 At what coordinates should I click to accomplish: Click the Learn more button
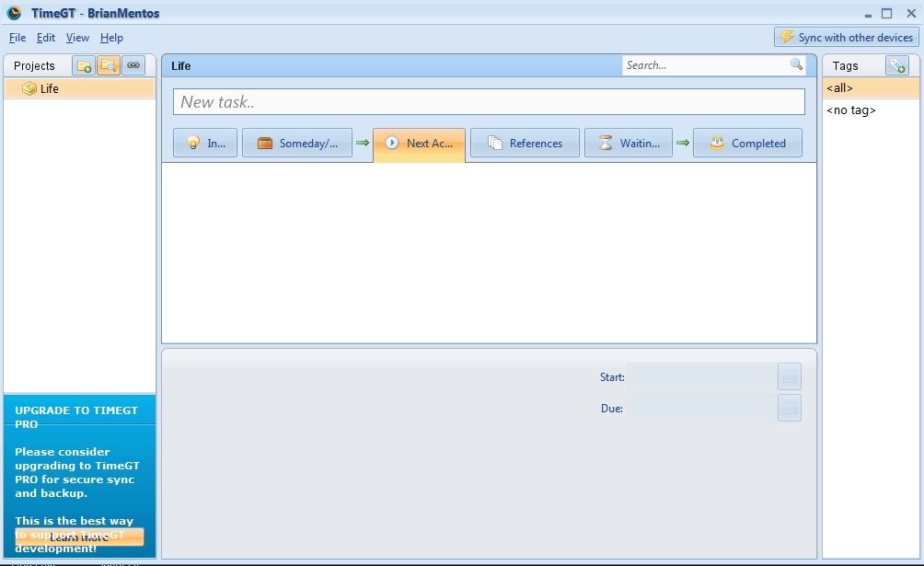pyautogui.click(x=79, y=537)
